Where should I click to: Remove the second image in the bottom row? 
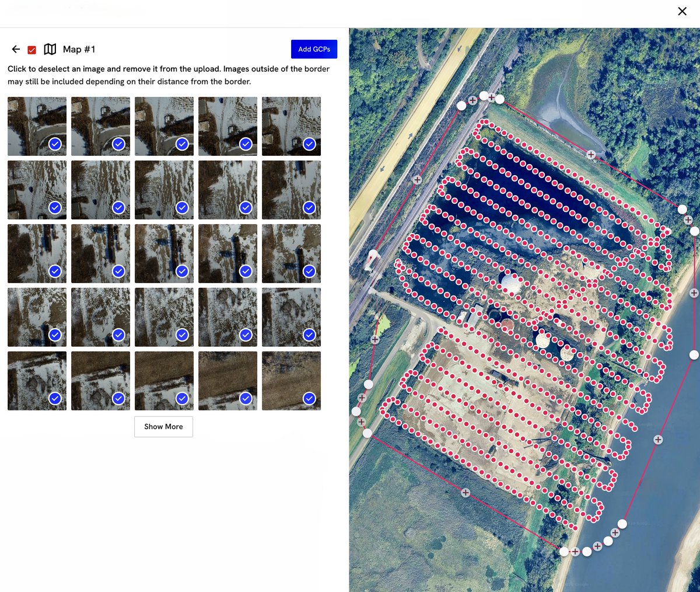pyautogui.click(x=100, y=381)
